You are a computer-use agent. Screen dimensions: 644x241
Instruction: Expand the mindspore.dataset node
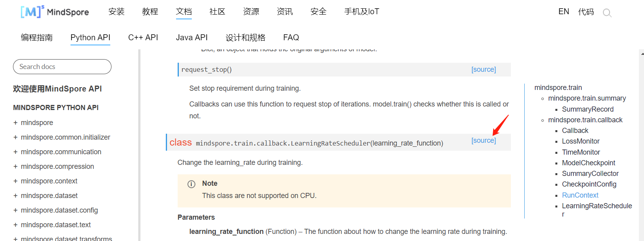pyautogui.click(x=15, y=196)
